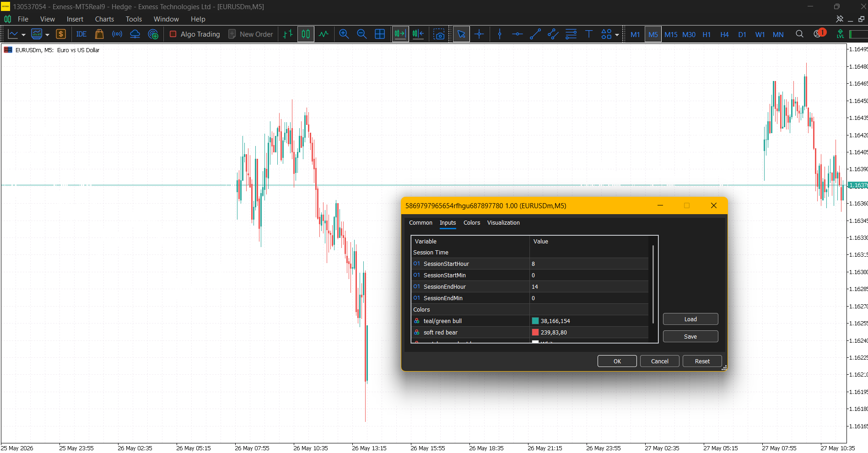This screenshot has height=453, width=868.
Task: Click the zoom in magnifier icon
Action: tap(344, 34)
